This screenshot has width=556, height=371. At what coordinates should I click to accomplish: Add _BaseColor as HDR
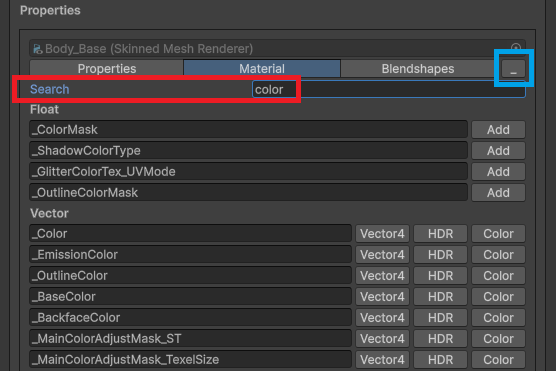click(x=440, y=297)
